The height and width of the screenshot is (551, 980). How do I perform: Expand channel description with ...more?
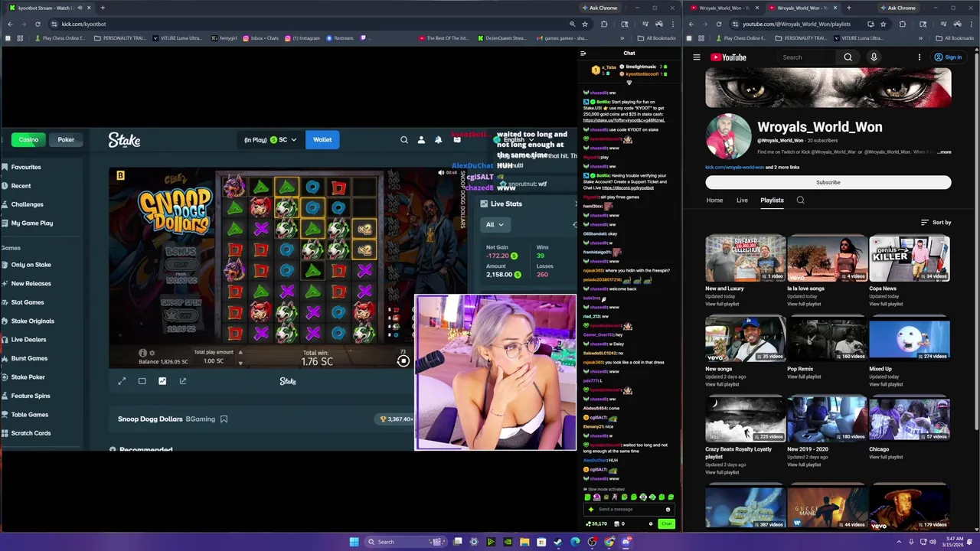pos(945,152)
